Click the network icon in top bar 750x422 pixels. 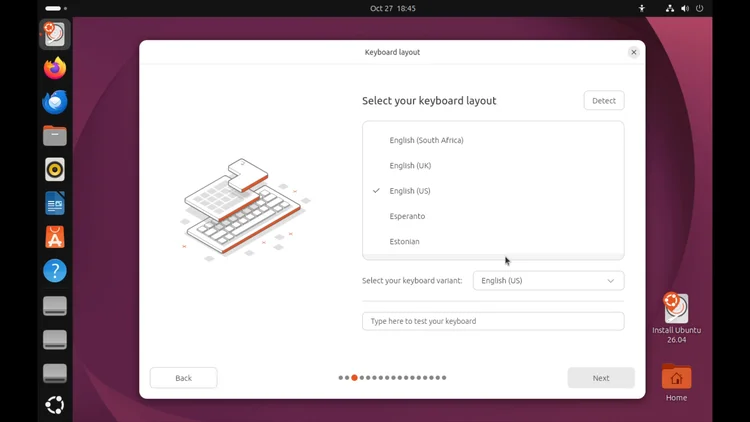pyautogui.click(x=670, y=8)
